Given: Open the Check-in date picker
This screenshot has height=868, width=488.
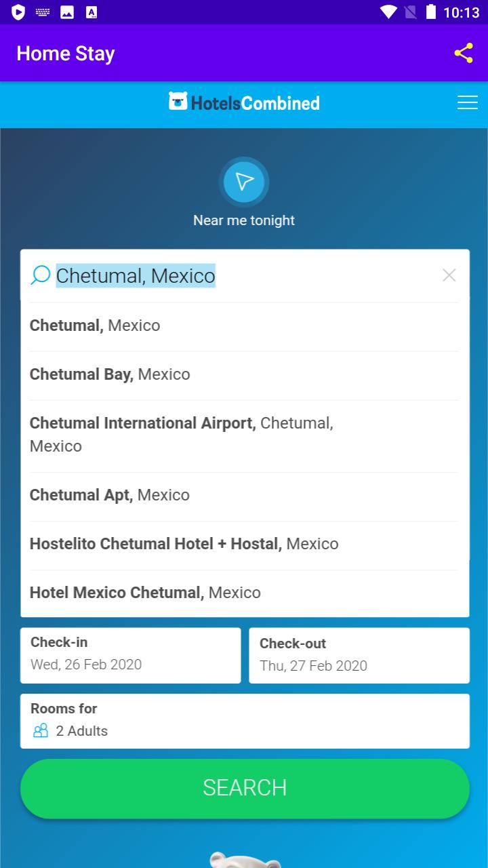Looking at the screenshot, I should coord(130,655).
